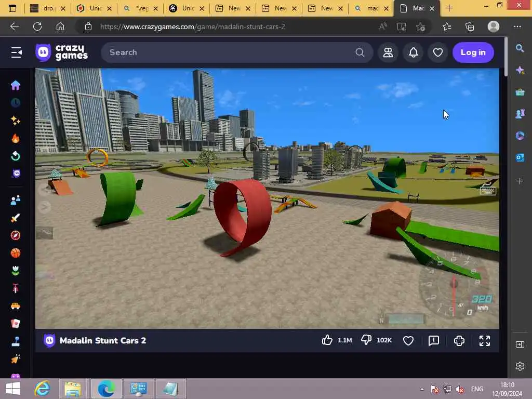Start Read aloud from the address bar
Image resolution: width=532 pixels, height=399 pixels.
383,26
